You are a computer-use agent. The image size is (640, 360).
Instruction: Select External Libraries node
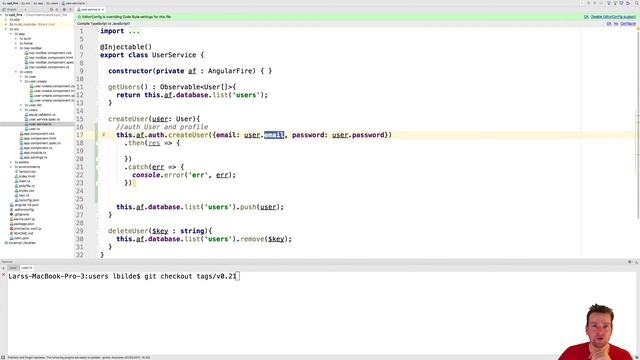[x=20, y=243]
